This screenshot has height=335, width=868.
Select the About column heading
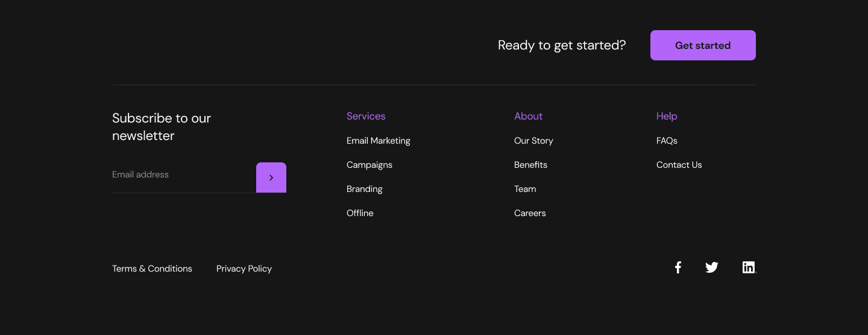pyautogui.click(x=528, y=116)
